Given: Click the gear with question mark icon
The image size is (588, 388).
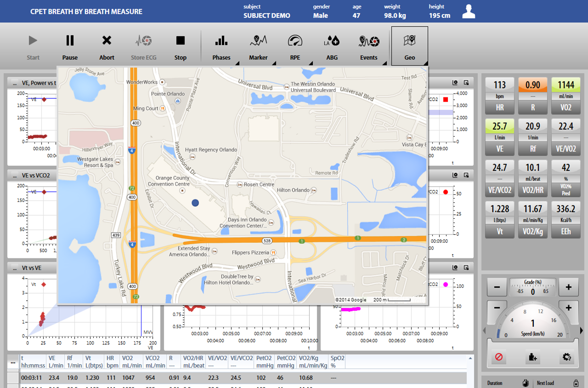Looking at the screenshot, I should 566,357.
